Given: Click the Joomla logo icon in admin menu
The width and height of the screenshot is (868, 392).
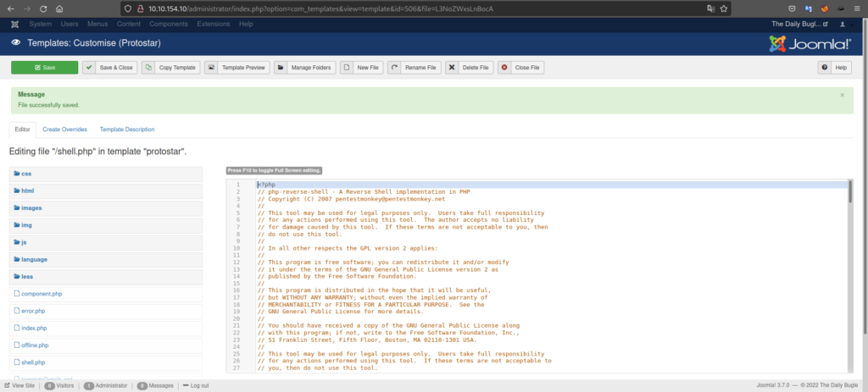Looking at the screenshot, I should coord(14,24).
